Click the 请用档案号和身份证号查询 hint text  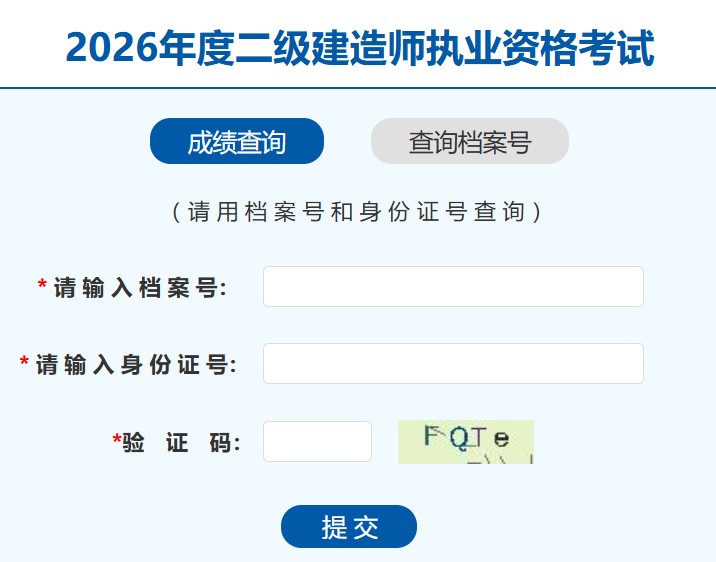(x=357, y=212)
